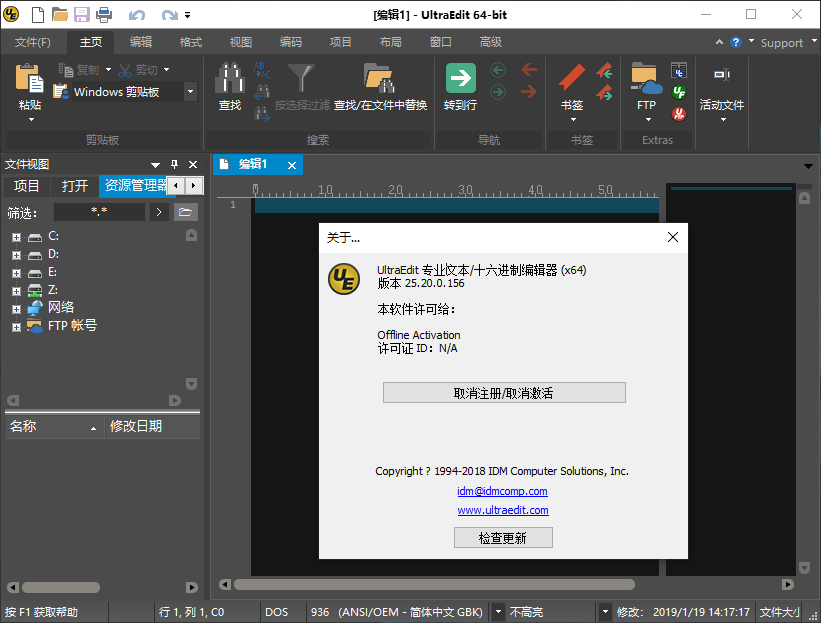
Task: Open the 文件(F) menu
Action: coord(32,42)
